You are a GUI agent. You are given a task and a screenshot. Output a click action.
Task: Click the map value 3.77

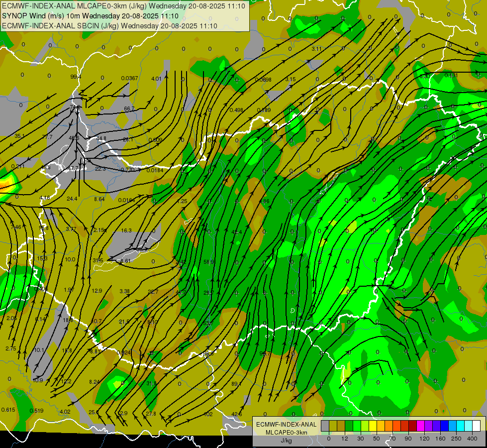pos(71,229)
